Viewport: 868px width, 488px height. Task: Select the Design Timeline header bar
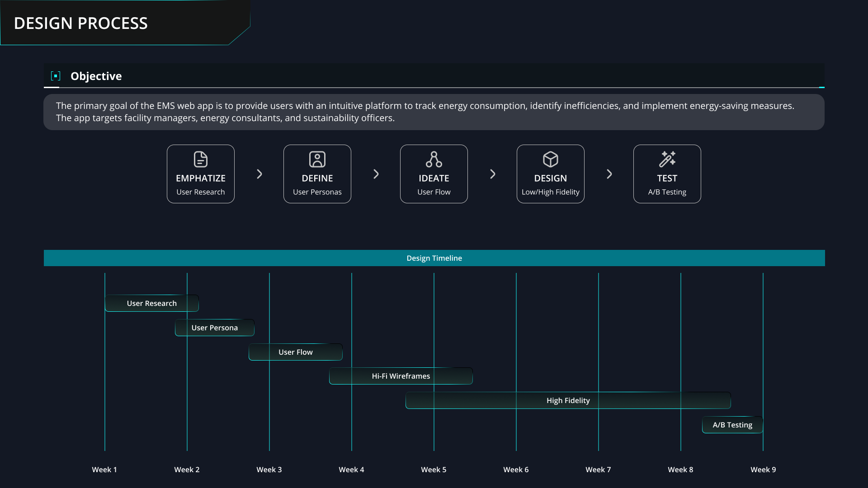(x=434, y=258)
